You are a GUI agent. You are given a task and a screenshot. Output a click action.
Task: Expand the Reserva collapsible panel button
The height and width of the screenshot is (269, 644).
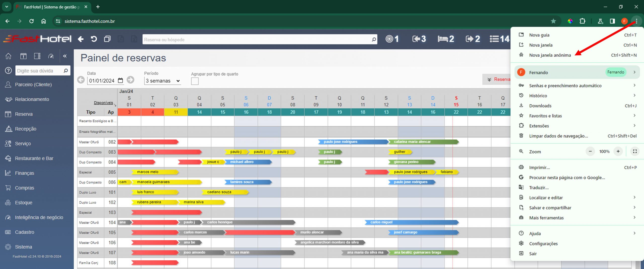pos(497,80)
